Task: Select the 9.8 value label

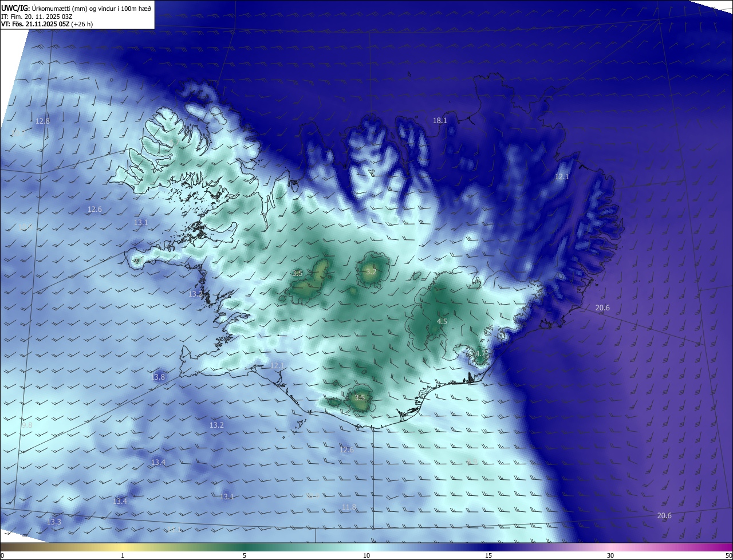Action: click(x=27, y=425)
